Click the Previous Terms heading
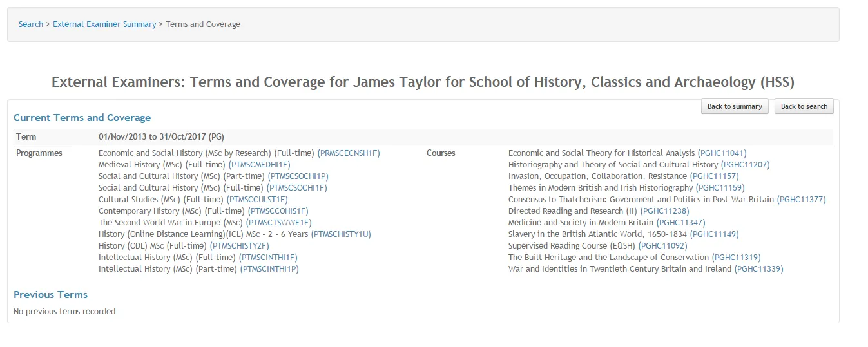Viewport: 868px width, 347px height. [50, 295]
